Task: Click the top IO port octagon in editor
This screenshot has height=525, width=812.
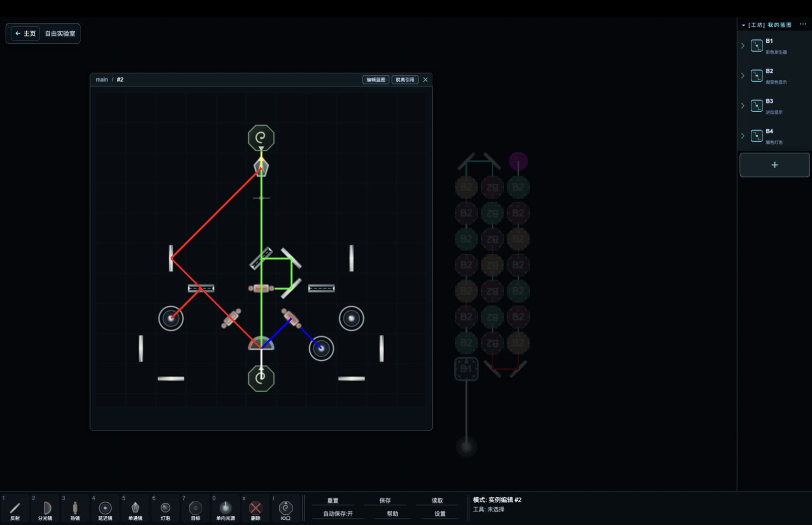Action: (x=261, y=138)
